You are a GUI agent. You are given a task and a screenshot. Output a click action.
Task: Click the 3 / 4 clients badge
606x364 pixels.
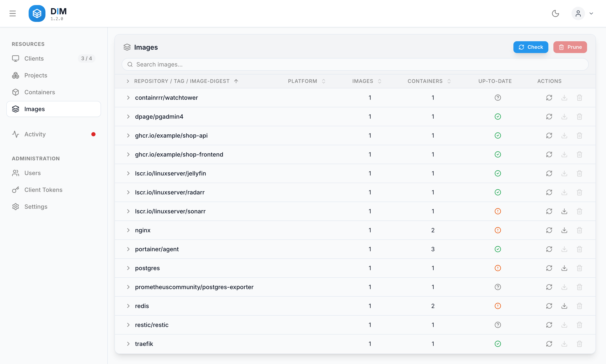click(x=86, y=58)
